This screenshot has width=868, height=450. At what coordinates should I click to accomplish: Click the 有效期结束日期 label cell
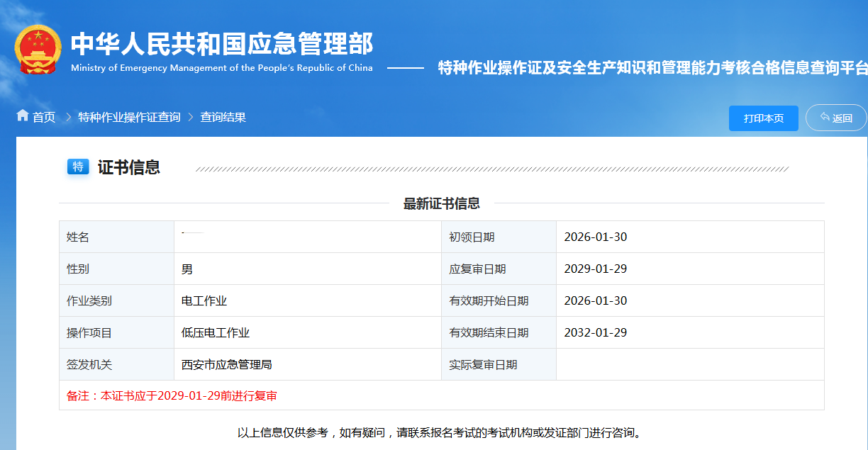point(499,332)
